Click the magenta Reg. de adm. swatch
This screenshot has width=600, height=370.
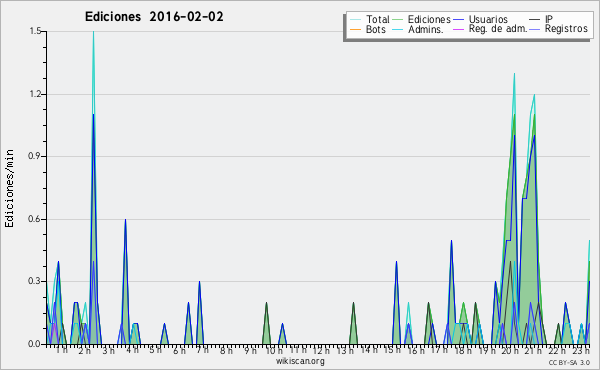tap(458, 29)
